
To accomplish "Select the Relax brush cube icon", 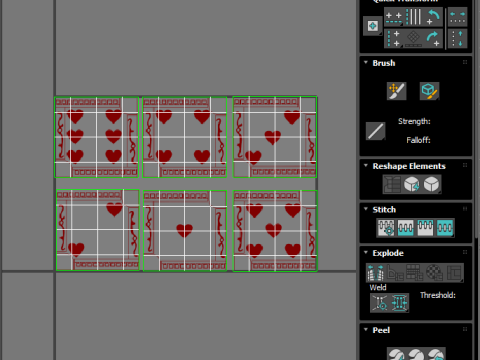I will [x=429, y=91].
